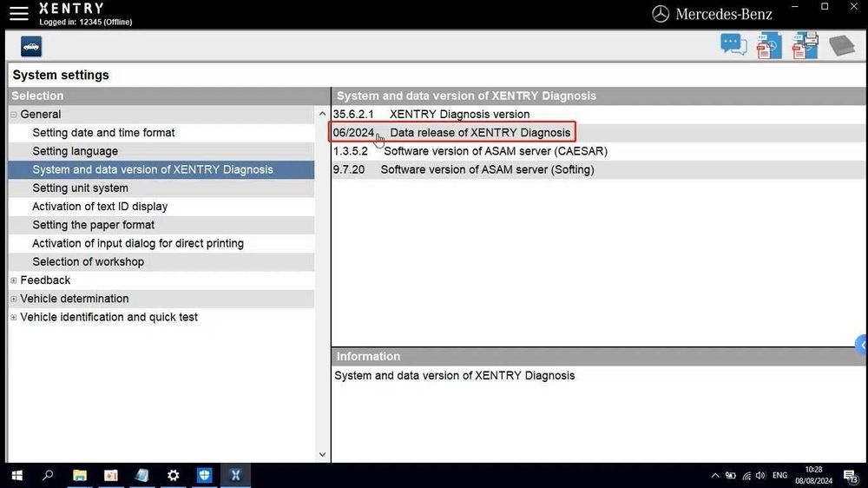Click the network Wi-Fi tray icon
Image resolution: width=868 pixels, height=488 pixels.
point(746,476)
